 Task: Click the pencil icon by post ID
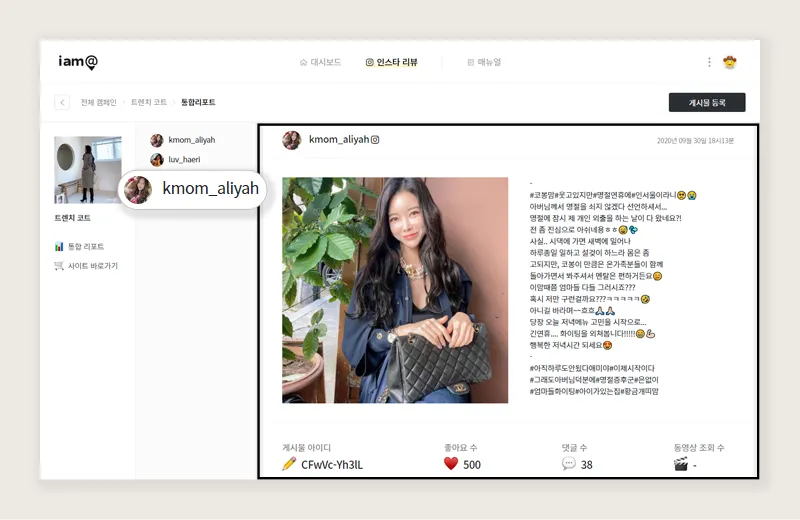coord(289,463)
